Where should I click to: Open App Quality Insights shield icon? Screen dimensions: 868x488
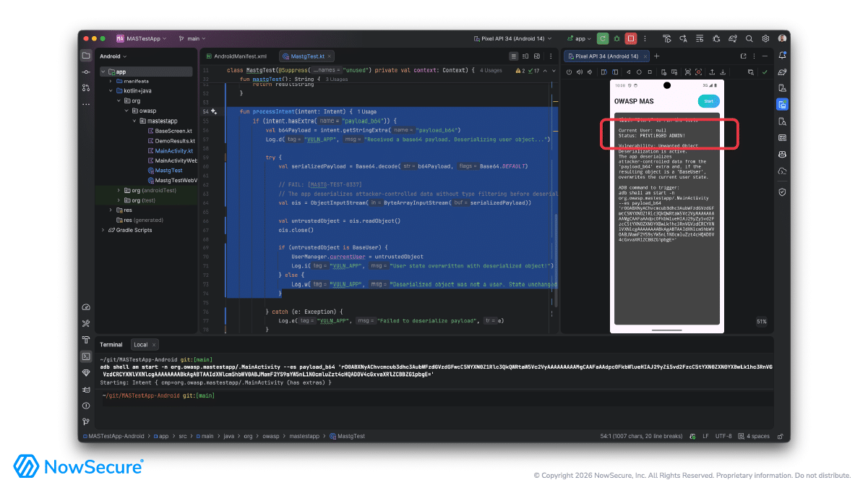coord(782,192)
